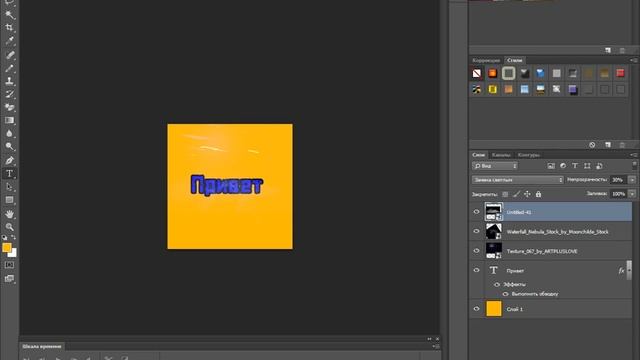Toggle lock all for the layer

click(x=538, y=194)
